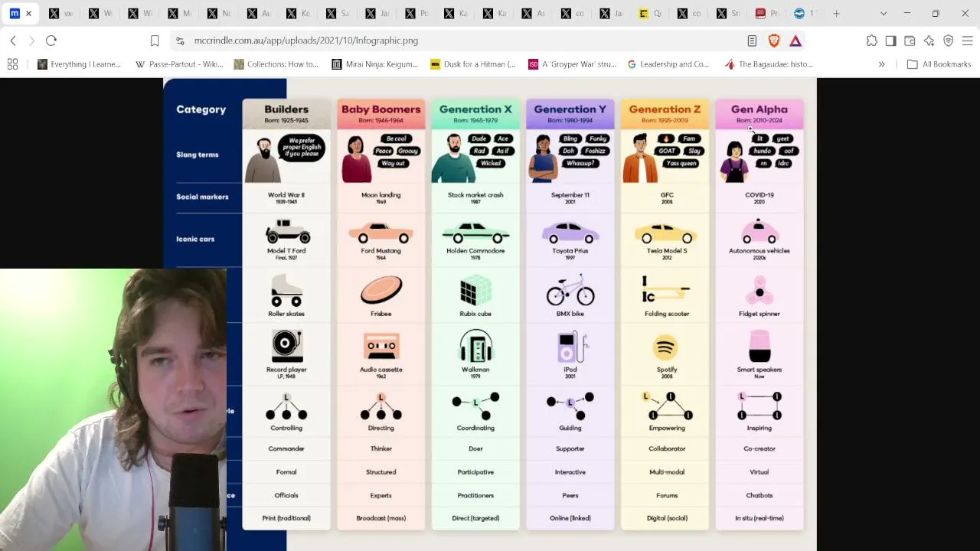Image resolution: width=980 pixels, height=551 pixels.
Task: Open the "A 'Groyper War' stru..." bookmark
Action: tap(572, 64)
